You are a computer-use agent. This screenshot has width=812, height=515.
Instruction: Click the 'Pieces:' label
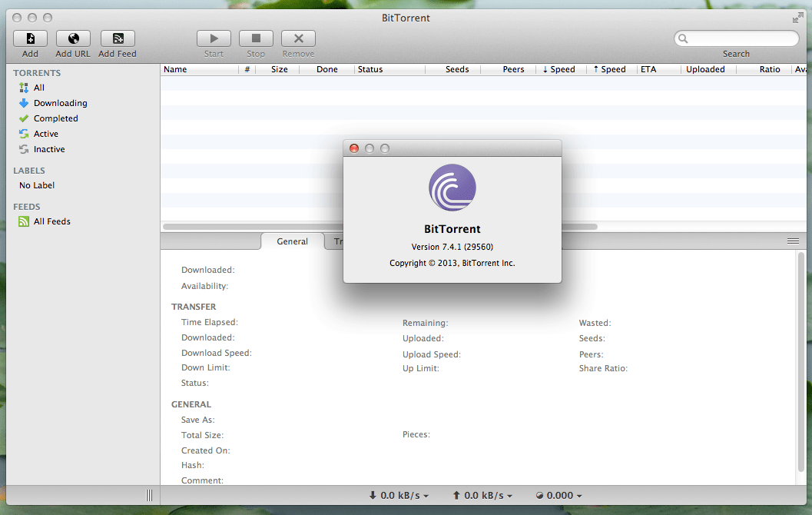pos(416,434)
